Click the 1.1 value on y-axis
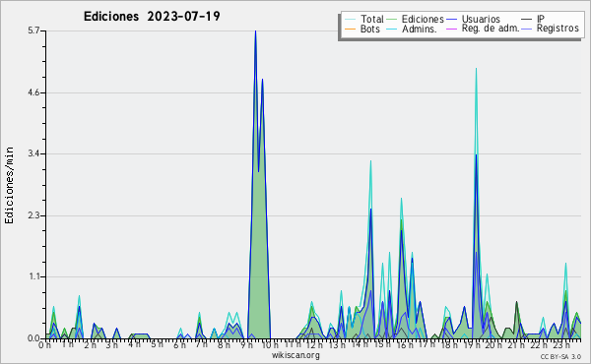The height and width of the screenshot is (364, 591). coord(33,276)
